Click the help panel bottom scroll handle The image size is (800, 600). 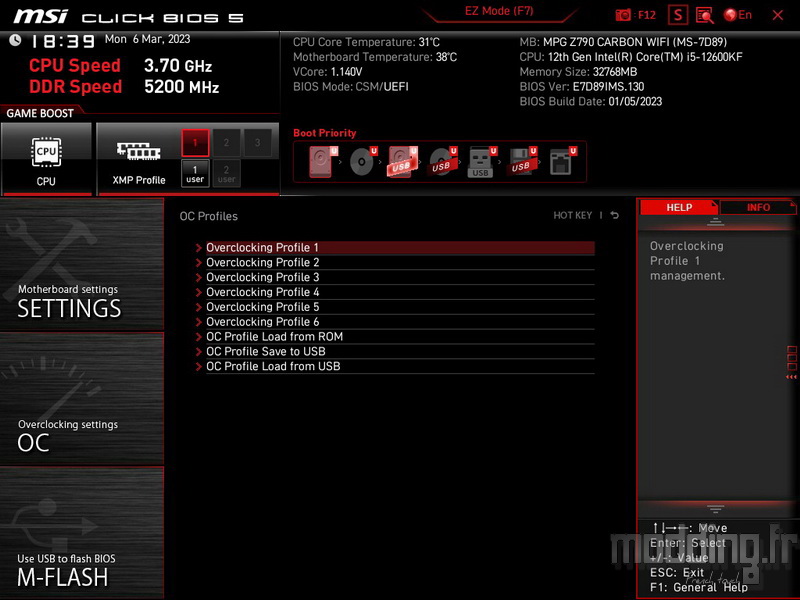coord(715,509)
